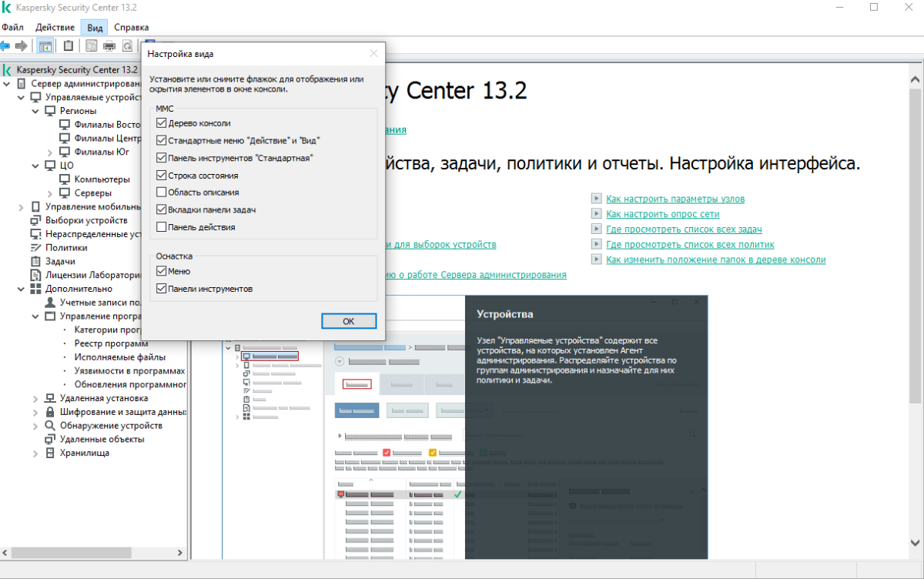
Task: Click the monitor icon beside Регионы
Action: pos(51,111)
